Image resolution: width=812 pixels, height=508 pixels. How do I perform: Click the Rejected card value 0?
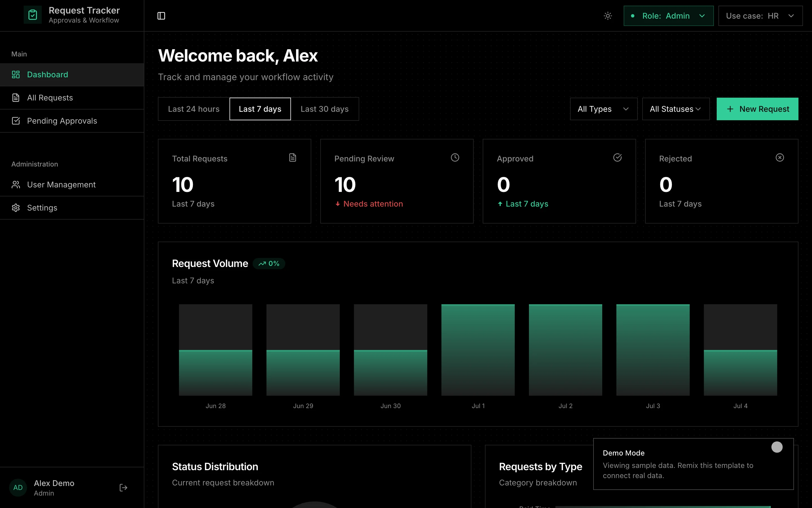pyautogui.click(x=666, y=185)
